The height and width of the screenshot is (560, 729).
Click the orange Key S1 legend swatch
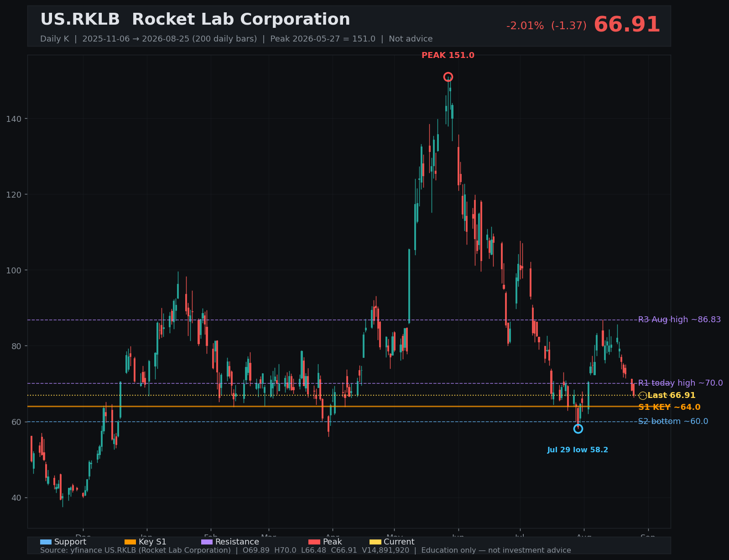pos(130,542)
